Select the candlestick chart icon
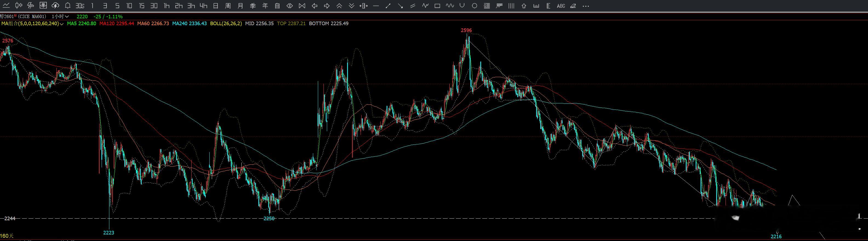Viewport: 868px width, 241px height. point(19,6)
